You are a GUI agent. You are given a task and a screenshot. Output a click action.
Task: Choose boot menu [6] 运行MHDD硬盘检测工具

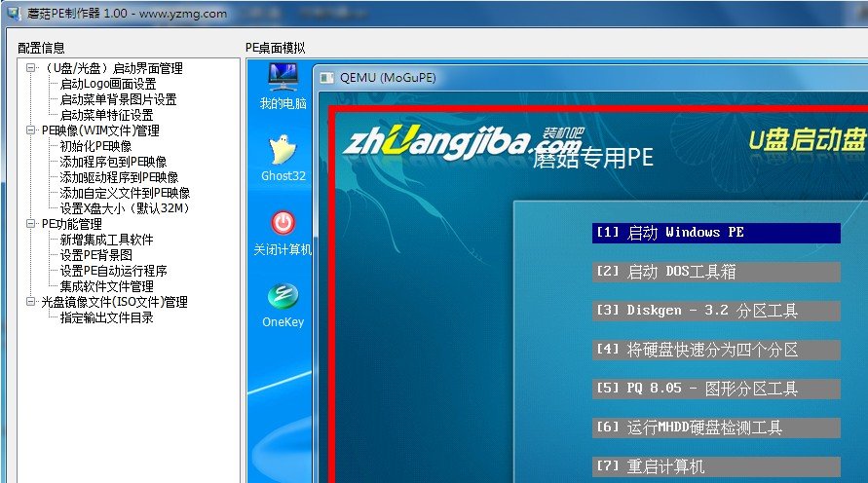716,427
